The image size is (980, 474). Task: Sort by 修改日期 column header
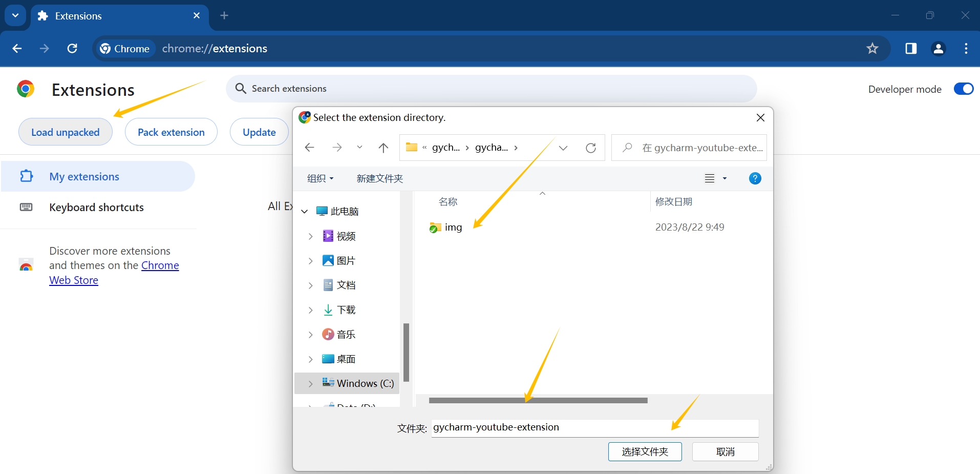[674, 202]
